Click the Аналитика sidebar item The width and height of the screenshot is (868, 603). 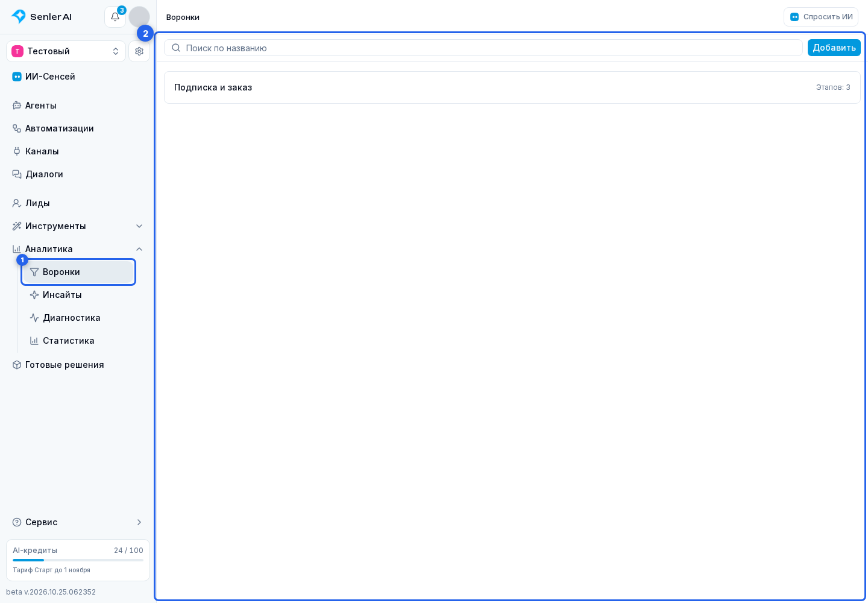[x=78, y=249]
